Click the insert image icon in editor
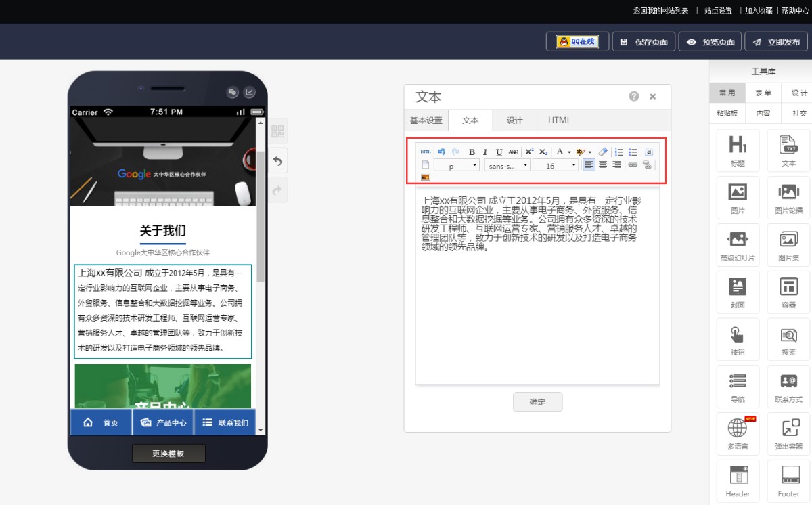The height and width of the screenshot is (505, 812). click(x=426, y=177)
